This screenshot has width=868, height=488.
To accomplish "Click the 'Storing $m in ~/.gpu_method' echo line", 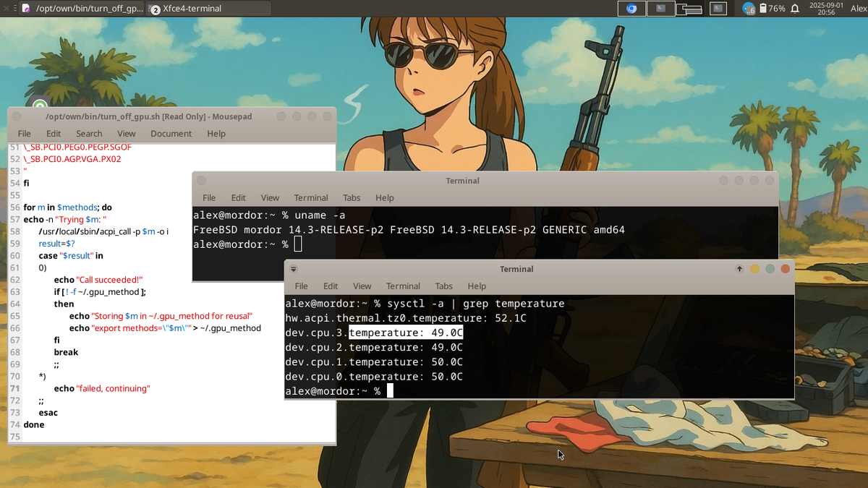I will click(x=161, y=316).
